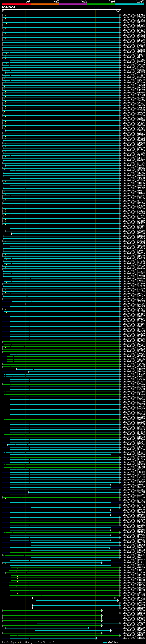Click the UniRef100_Q84LN2 label
Viewport: 146px width, 644px height.
[133, 598]
